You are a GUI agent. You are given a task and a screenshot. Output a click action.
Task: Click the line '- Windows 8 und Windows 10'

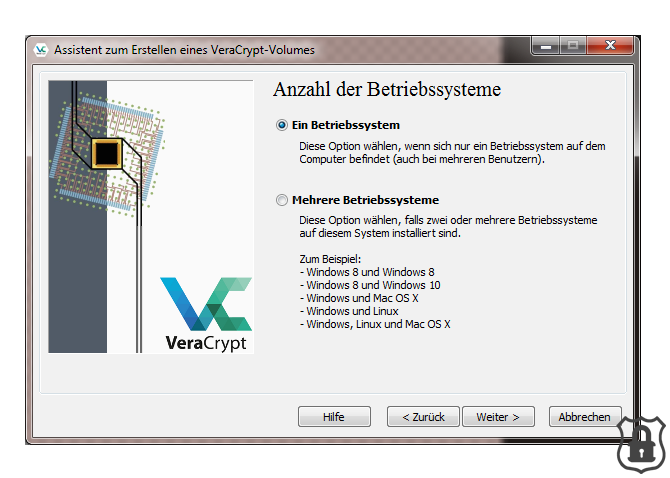coord(370,285)
